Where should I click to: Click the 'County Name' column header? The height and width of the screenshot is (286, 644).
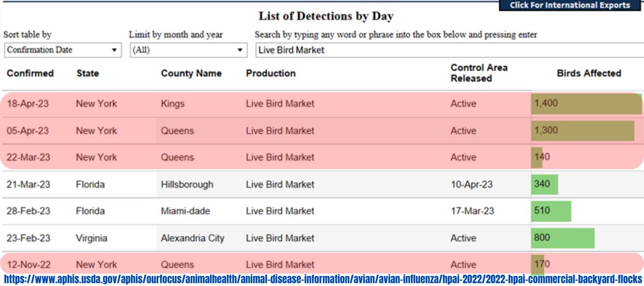coord(191,73)
